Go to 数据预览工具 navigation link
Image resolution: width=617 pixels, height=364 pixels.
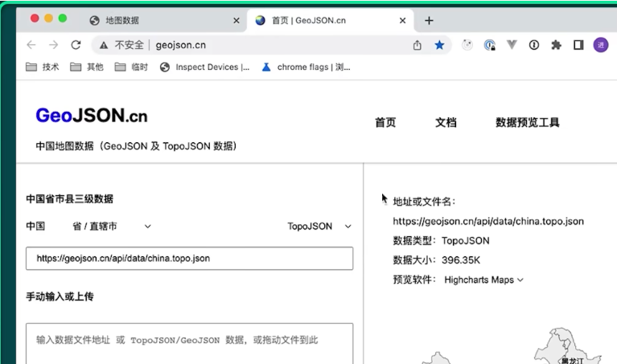click(527, 122)
